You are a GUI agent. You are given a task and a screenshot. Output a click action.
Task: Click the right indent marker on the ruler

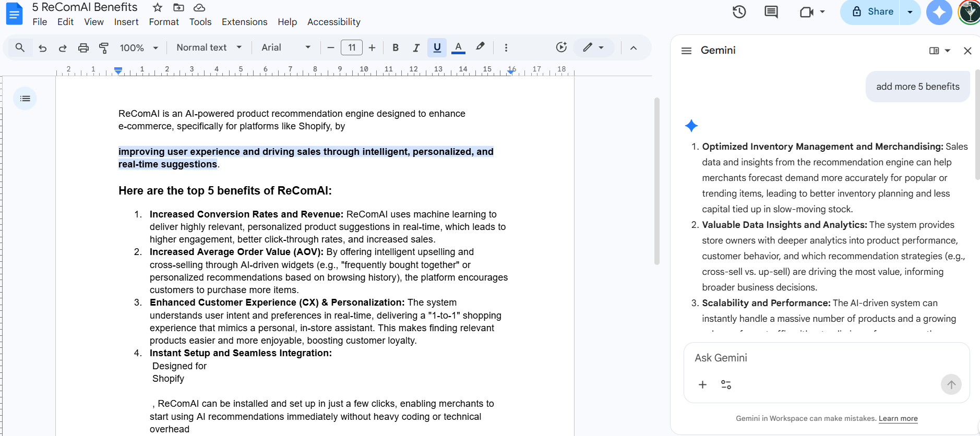[511, 71]
